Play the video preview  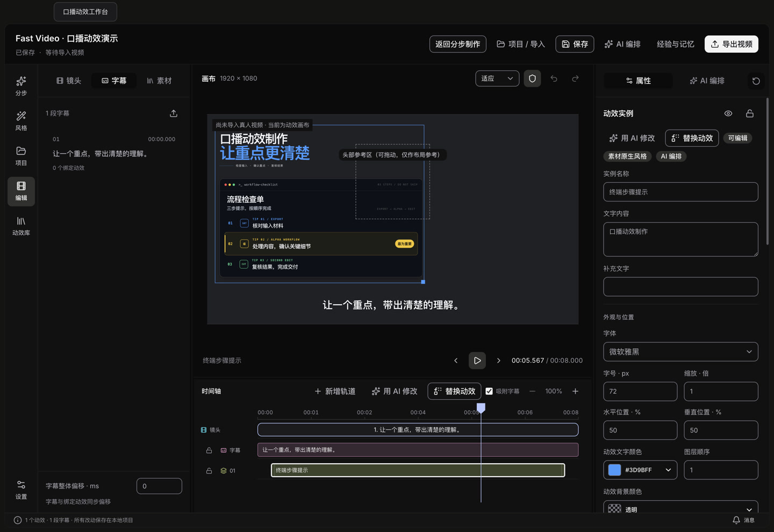(477, 361)
